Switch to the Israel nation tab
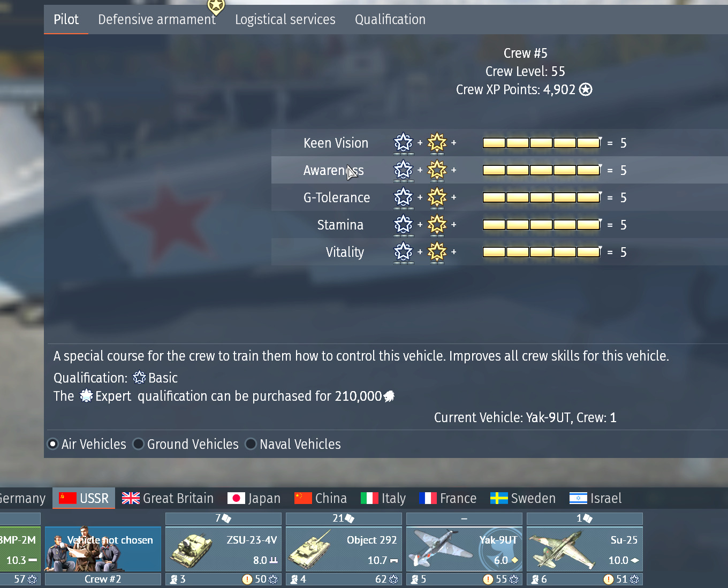The height and width of the screenshot is (588, 728). 595,498
